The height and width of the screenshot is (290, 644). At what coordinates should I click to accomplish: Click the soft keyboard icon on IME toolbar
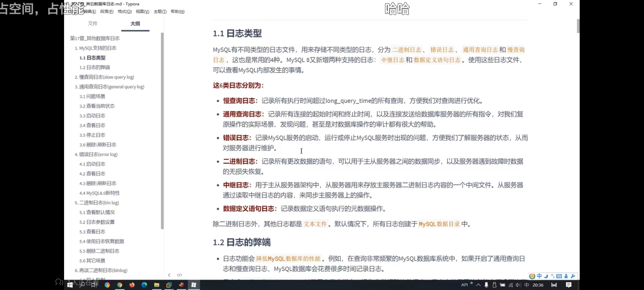559,276
